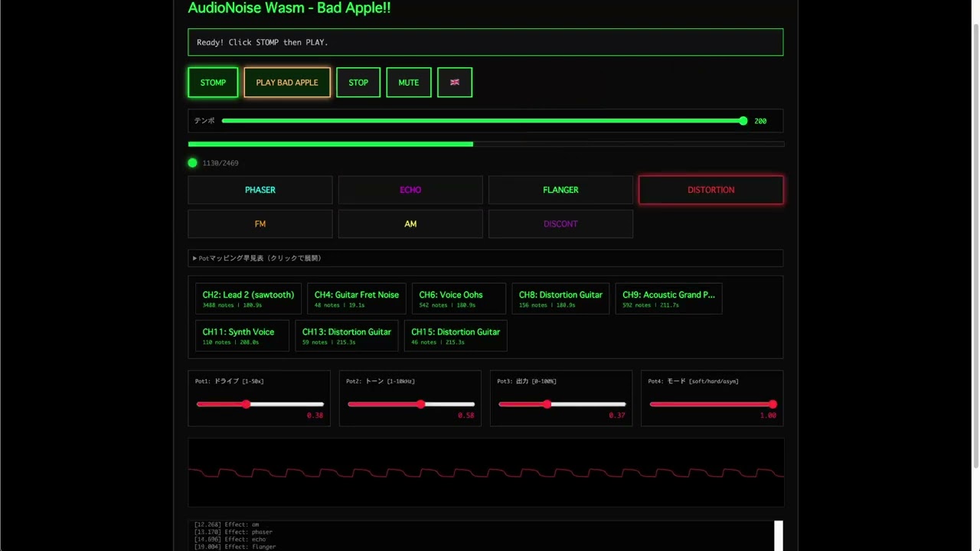Adjust the Pot3 output slider
The height and width of the screenshot is (551, 980).
pos(562,404)
